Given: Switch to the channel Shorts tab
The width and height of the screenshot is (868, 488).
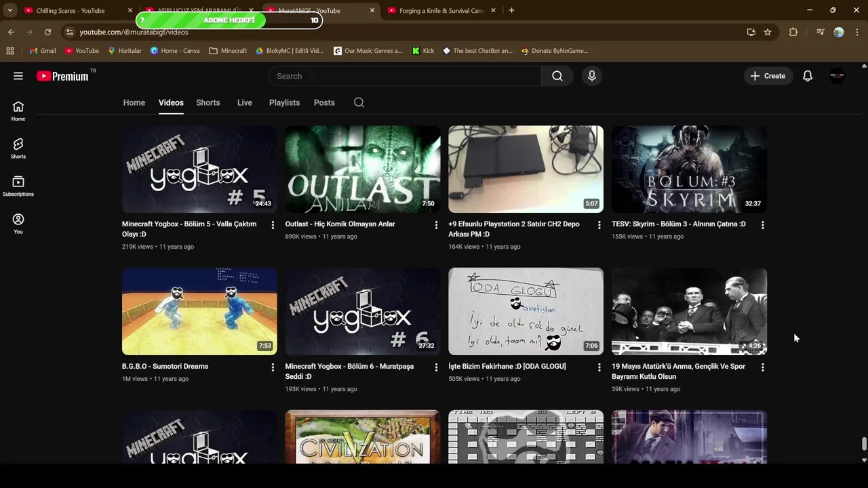Looking at the screenshot, I should pos(208,102).
